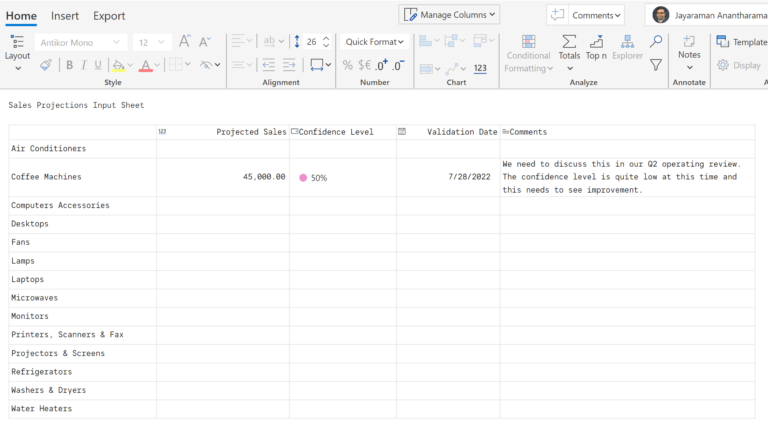Open the Comments dropdown
This screenshot has width=768, height=446.
(x=597, y=15)
